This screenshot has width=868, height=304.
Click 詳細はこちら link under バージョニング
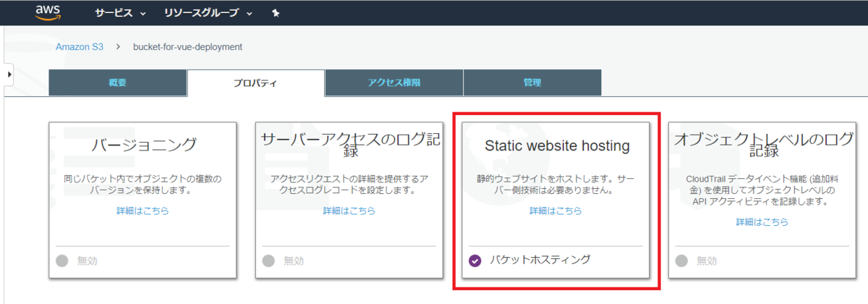point(142,211)
